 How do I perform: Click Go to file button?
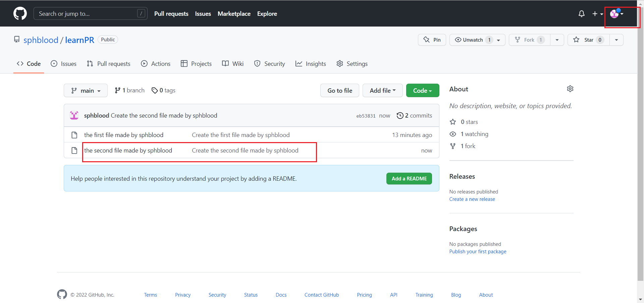[x=340, y=90]
